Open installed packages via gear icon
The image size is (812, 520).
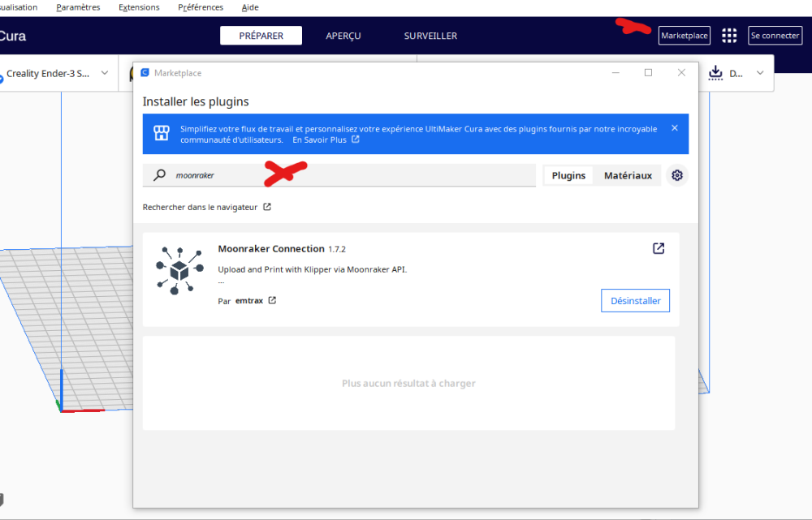coord(677,175)
